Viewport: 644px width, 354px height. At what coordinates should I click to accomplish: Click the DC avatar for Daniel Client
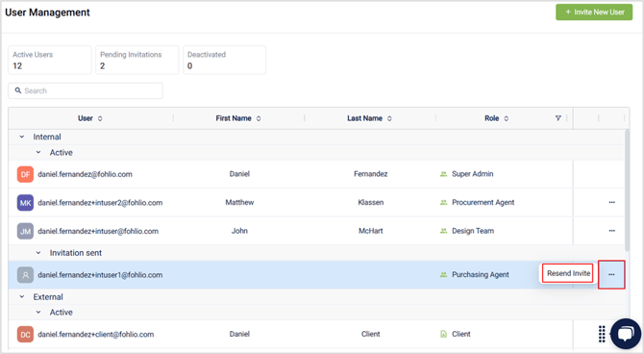25,334
